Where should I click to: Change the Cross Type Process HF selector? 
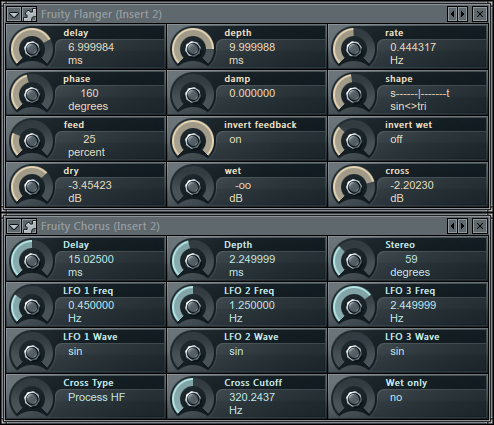coord(96,397)
